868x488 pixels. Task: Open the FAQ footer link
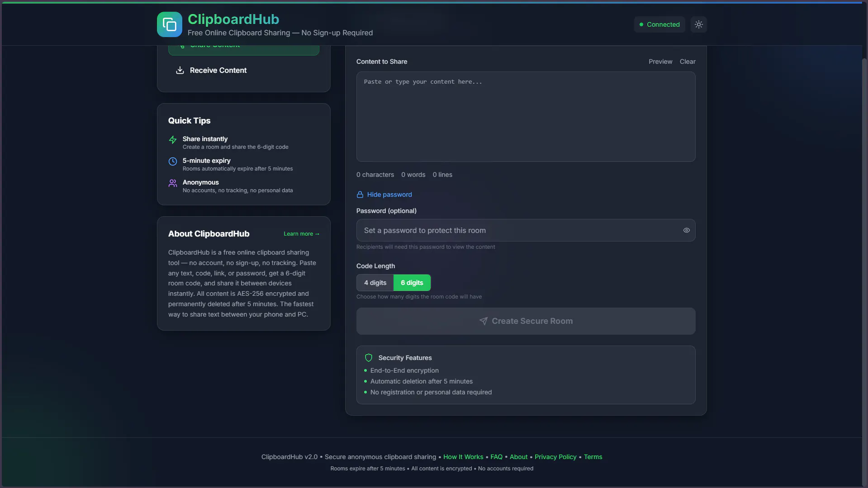[496, 457]
